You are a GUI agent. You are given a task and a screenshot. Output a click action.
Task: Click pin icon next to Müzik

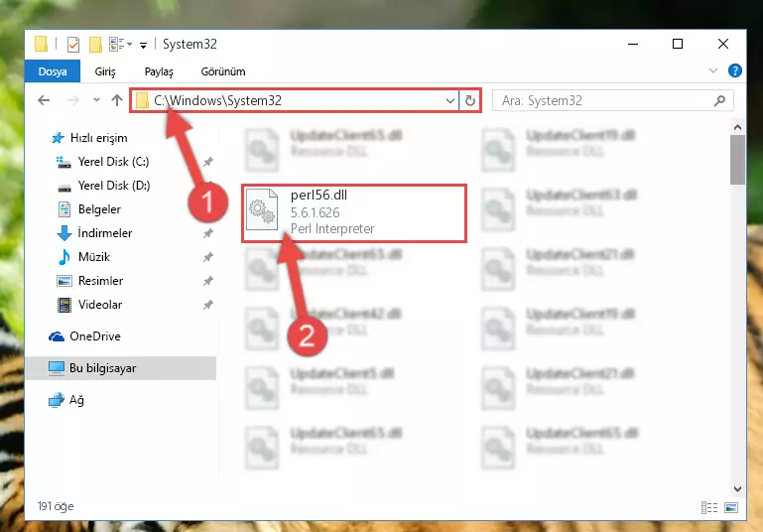point(207,257)
